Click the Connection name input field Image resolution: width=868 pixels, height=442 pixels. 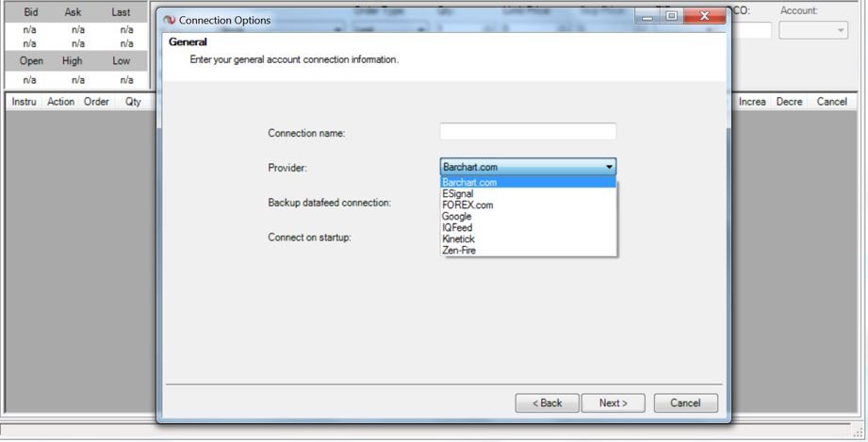point(528,132)
